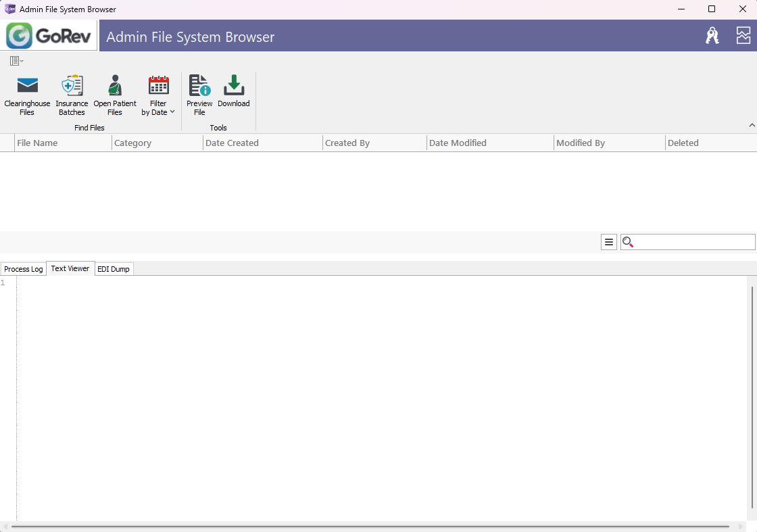757x532 pixels.
Task: Click the Preview File icon
Action: [199, 95]
